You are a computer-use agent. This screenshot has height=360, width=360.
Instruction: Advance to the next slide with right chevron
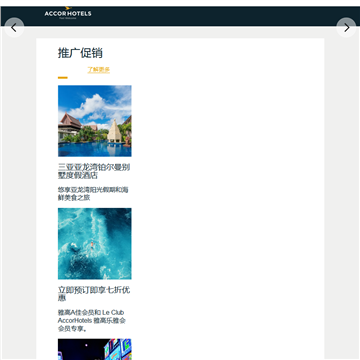coord(346,27)
